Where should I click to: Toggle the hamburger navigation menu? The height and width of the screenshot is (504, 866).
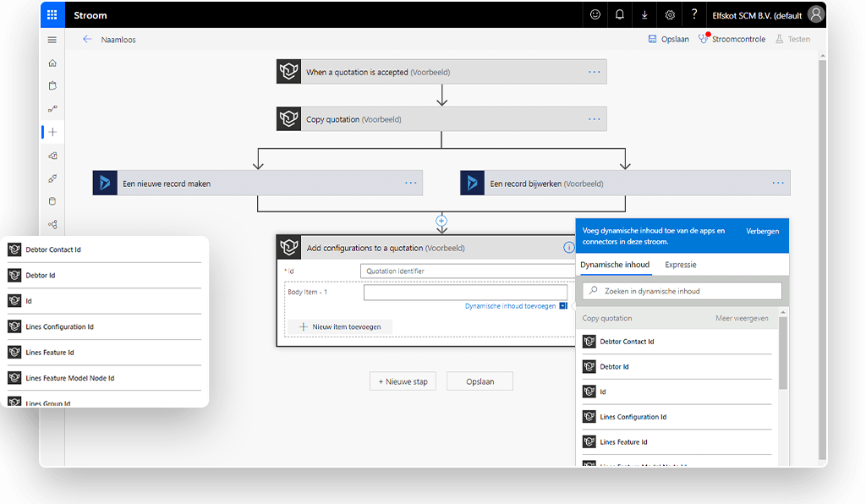[x=52, y=40]
